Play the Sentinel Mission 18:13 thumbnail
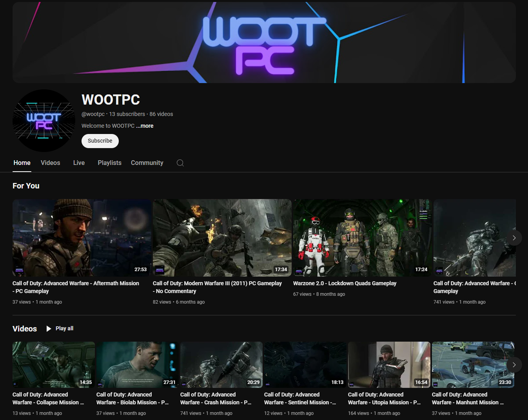This screenshot has height=420, width=528. (x=305, y=365)
